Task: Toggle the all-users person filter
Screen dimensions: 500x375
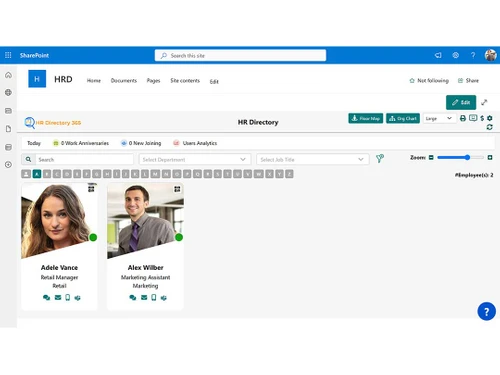Action: (x=26, y=174)
